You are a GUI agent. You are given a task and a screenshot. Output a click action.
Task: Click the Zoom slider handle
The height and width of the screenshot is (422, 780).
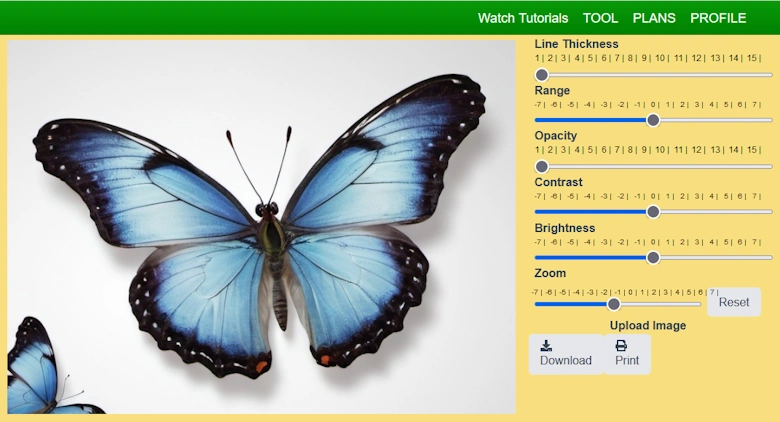tap(614, 304)
